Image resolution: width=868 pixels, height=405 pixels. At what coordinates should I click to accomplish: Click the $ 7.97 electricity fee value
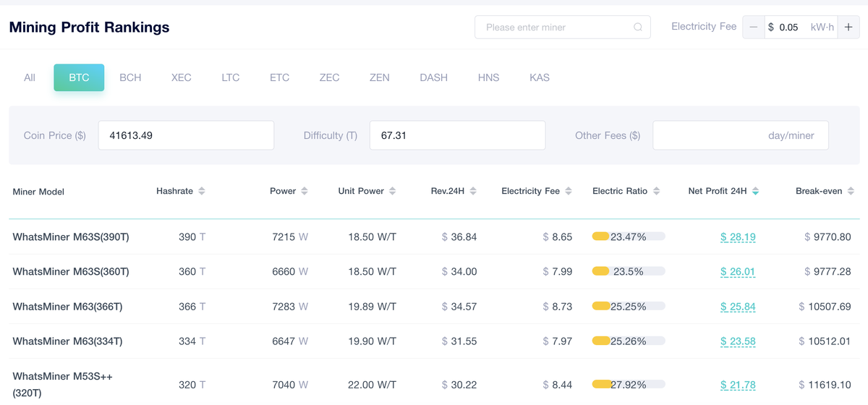click(x=558, y=341)
